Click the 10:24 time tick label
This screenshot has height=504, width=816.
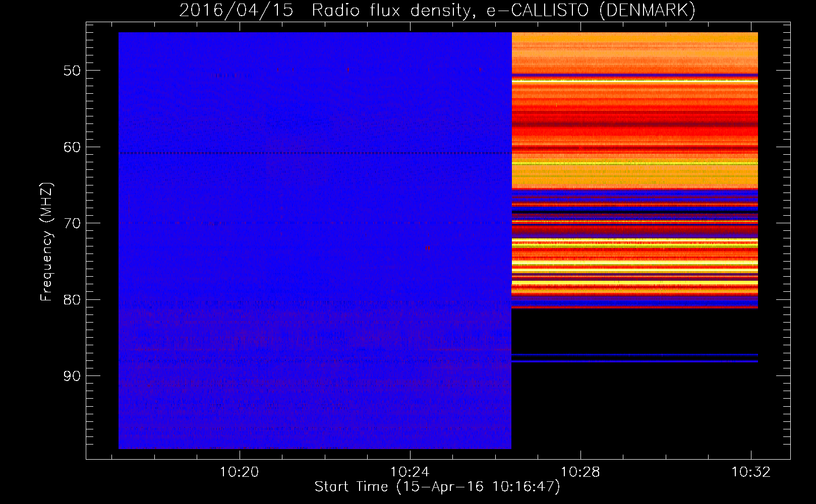[x=410, y=472]
